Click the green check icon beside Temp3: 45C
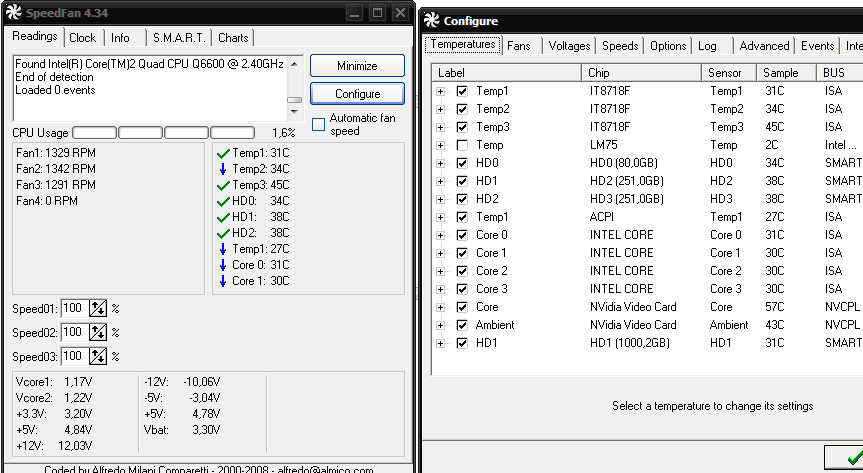 pos(223,186)
